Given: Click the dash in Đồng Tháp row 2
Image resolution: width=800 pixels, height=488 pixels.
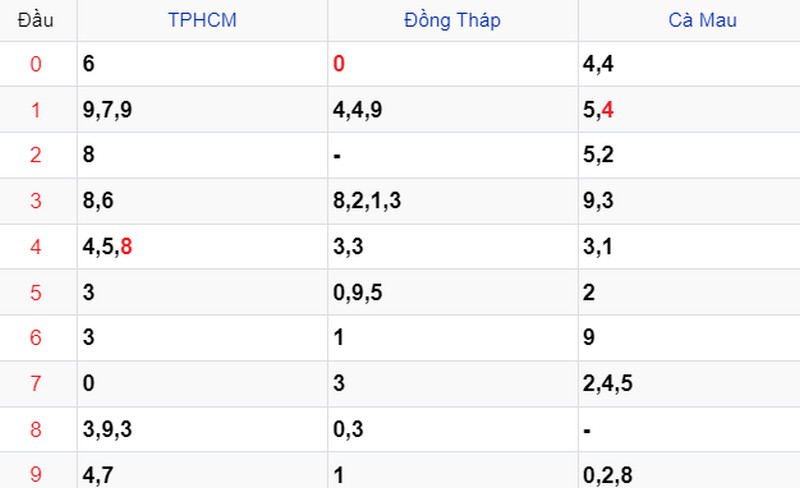Looking at the screenshot, I should point(337,156).
